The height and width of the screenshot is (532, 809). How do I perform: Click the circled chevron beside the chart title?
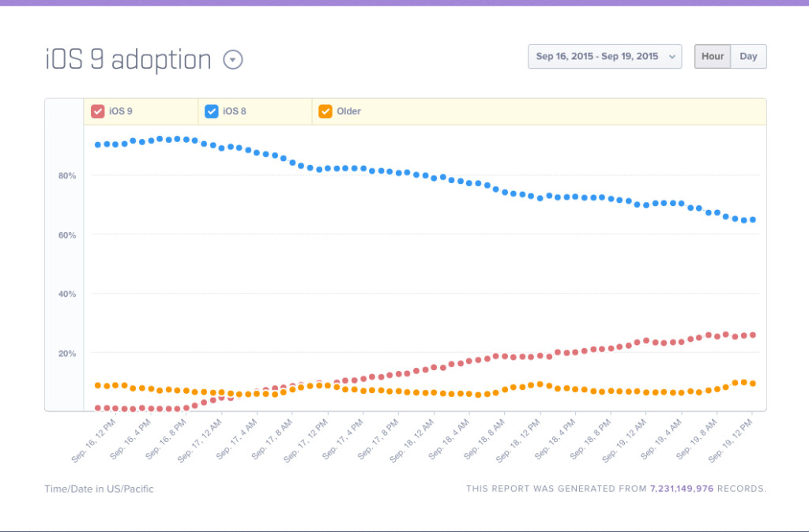coord(233,59)
